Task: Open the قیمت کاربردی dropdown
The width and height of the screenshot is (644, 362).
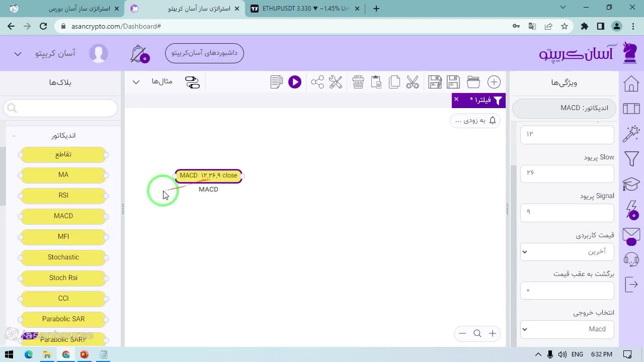Action: coord(567,251)
